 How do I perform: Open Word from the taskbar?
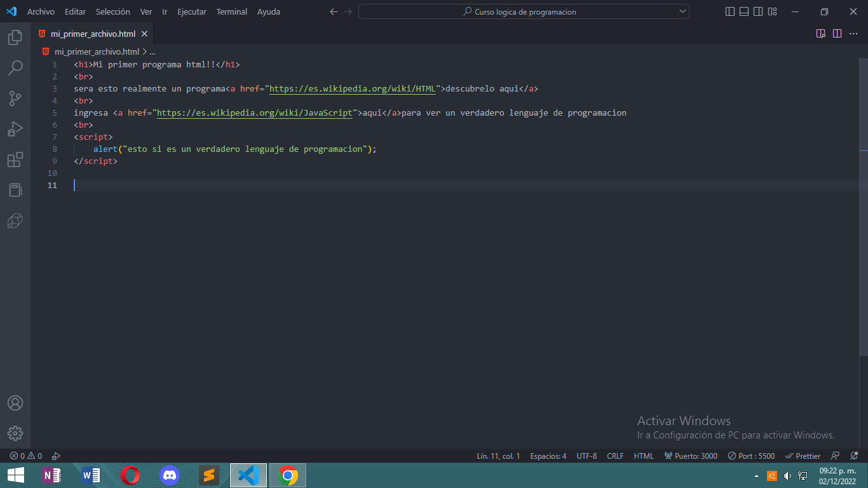91,475
